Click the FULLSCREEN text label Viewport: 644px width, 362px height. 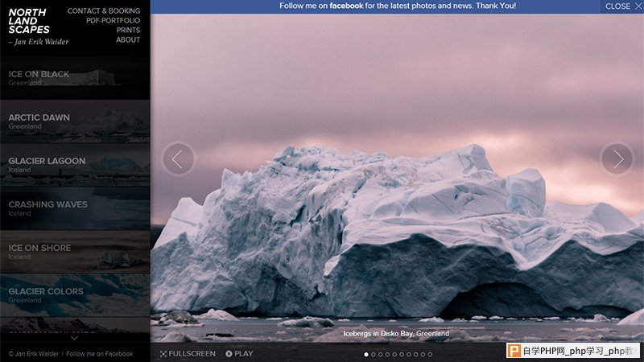[192, 354]
